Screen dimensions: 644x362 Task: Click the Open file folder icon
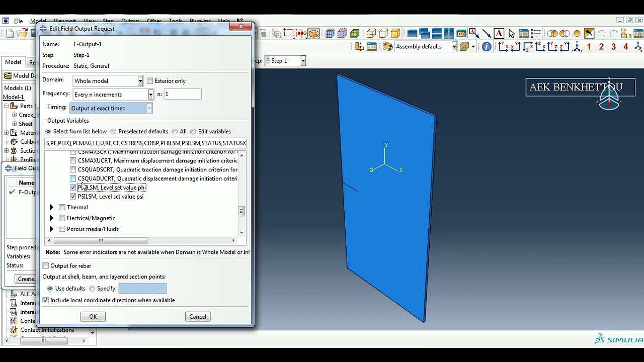pyautogui.click(x=22, y=34)
